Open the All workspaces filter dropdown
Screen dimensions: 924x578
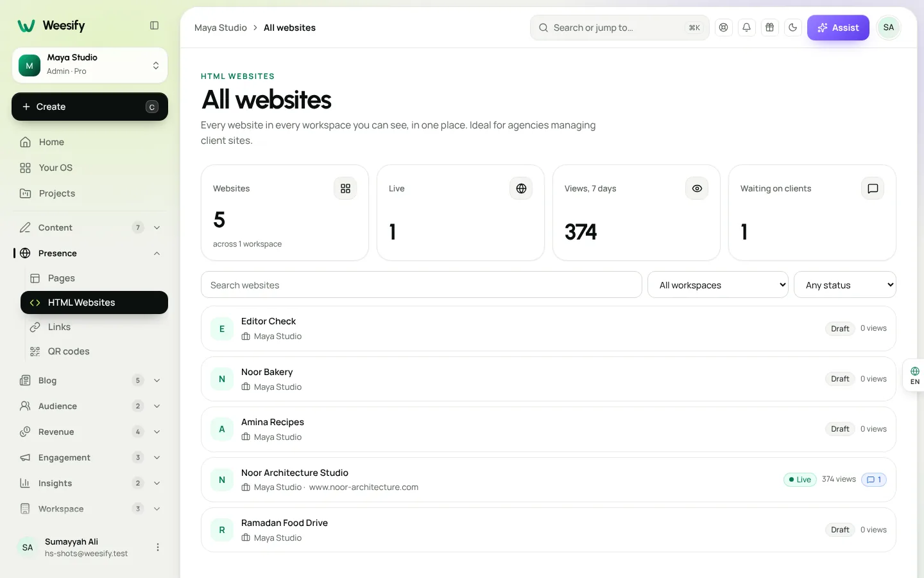718,285
